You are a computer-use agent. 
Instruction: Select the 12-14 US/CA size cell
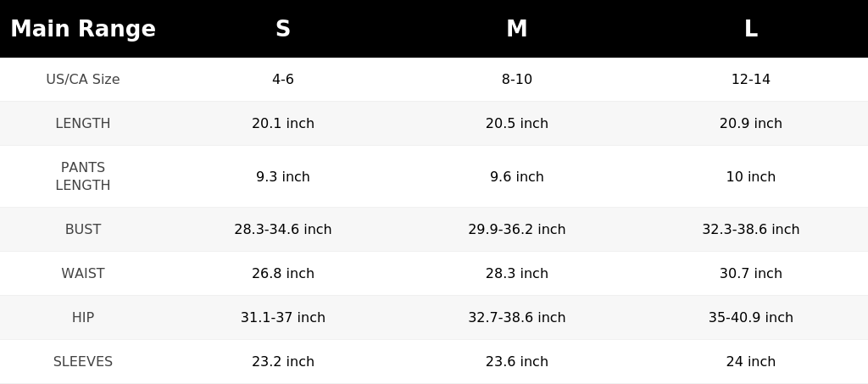751,79
